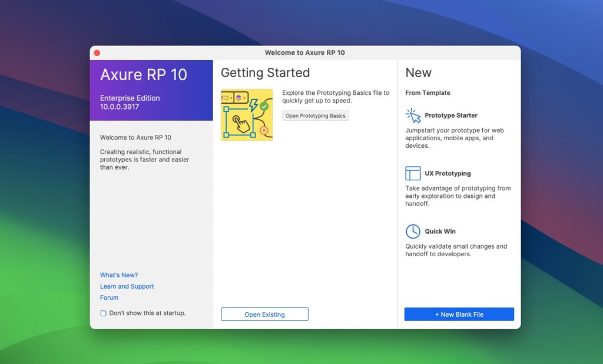Click the Open Prototyping Basics button
Image resolution: width=603 pixels, height=364 pixels.
[316, 115]
